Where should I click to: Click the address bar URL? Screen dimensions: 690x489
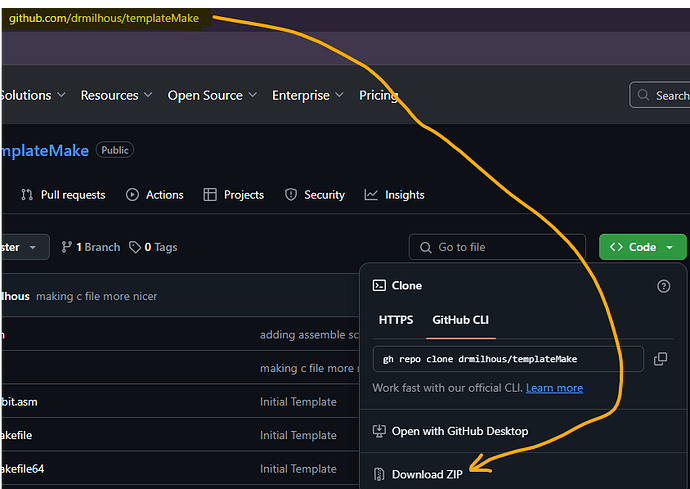(x=104, y=18)
